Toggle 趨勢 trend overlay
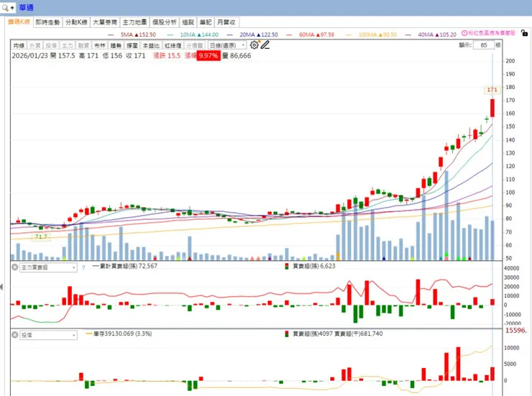The image size is (532, 396). click(116, 45)
